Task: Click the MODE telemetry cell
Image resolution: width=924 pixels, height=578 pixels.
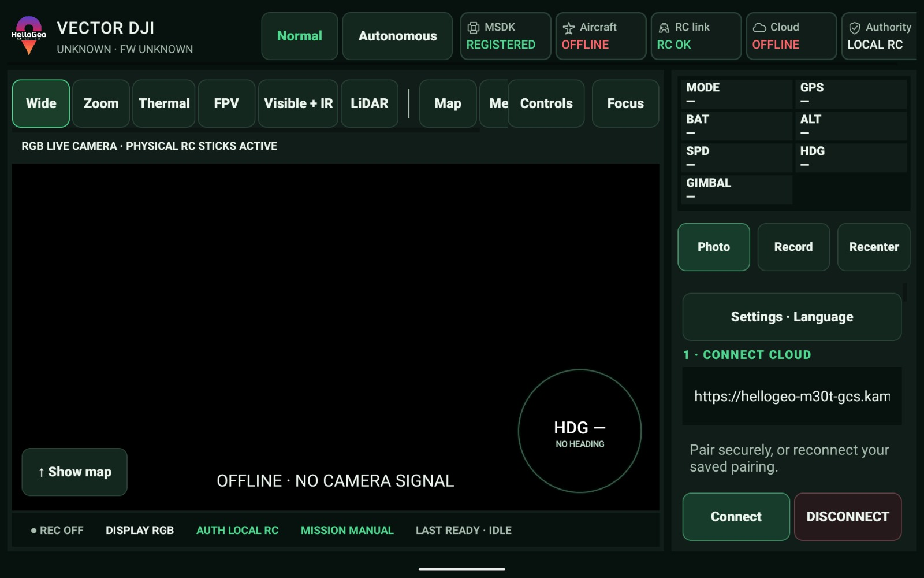Action: (x=736, y=94)
